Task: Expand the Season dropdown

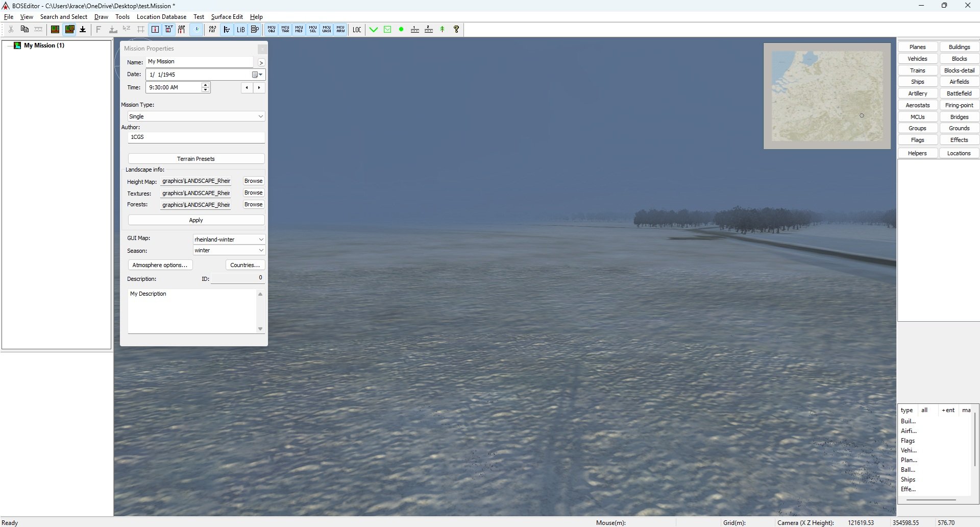Action: click(229, 250)
